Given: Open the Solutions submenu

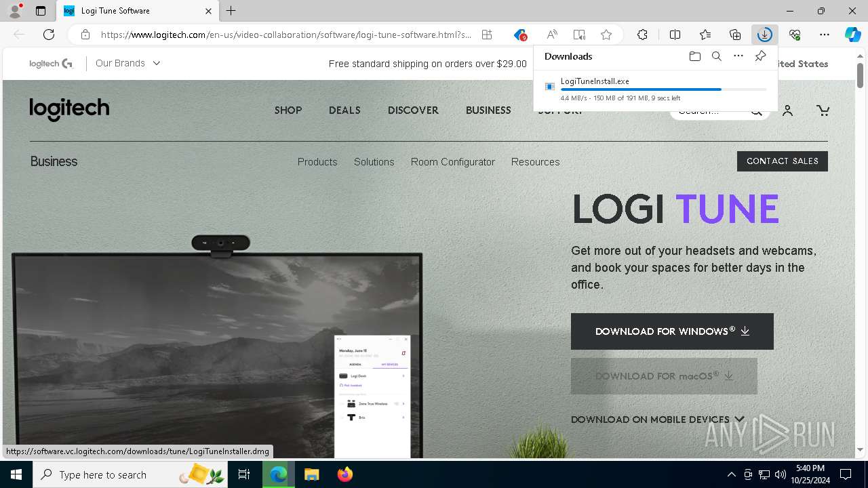Looking at the screenshot, I should [x=374, y=162].
